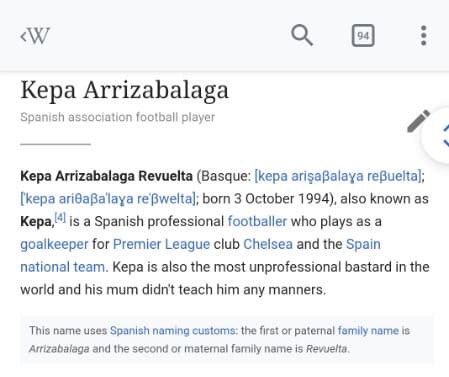449x377 pixels.
Task: Follow the family name link
Action: (x=368, y=331)
